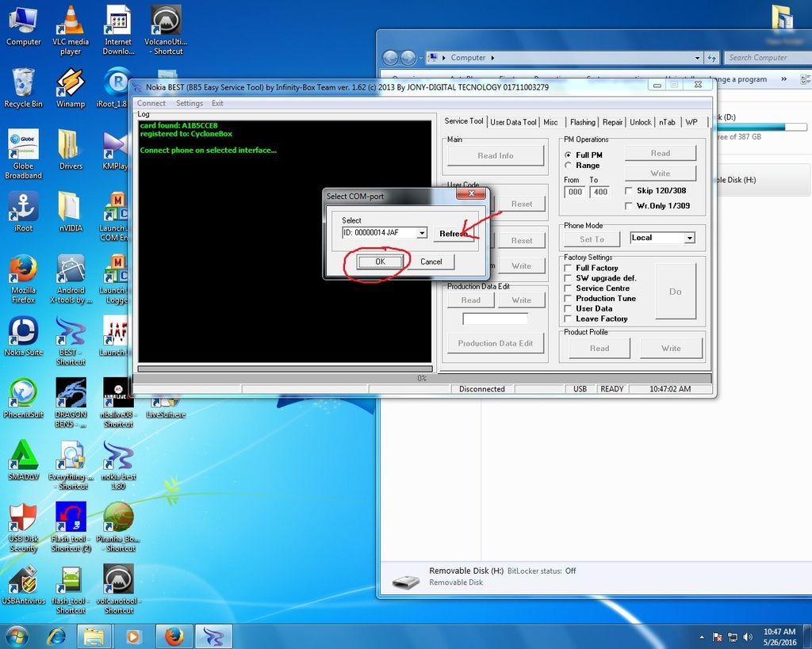Open the Settings menu
Screen dimensions: 812x649
tap(190, 103)
